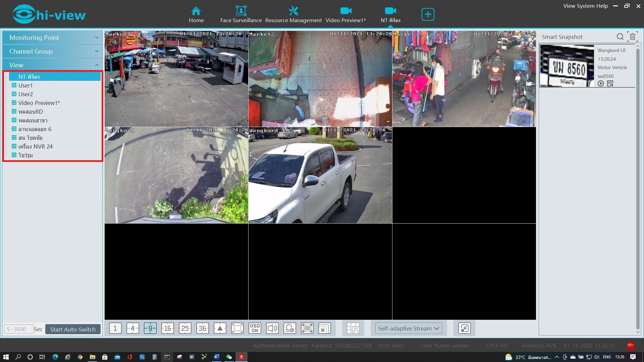
Task: Search Smart Snapshot records
Action: click(x=620, y=37)
